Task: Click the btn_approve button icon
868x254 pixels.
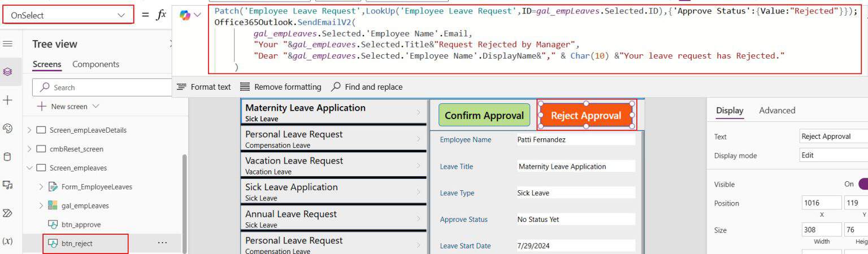Action: (x=53, y=225)
